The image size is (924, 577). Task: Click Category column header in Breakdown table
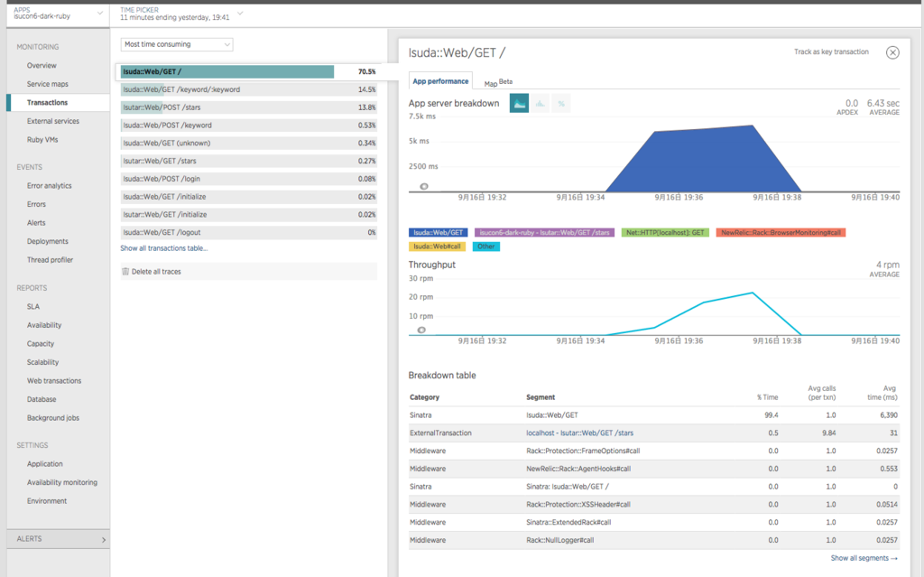click(x=424, y=397)
